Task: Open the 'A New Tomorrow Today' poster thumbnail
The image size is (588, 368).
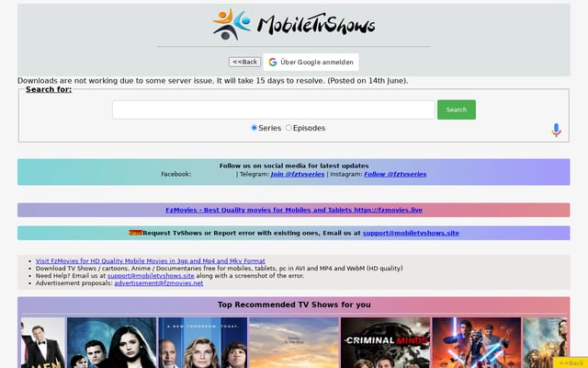Action: click(202, 342)
